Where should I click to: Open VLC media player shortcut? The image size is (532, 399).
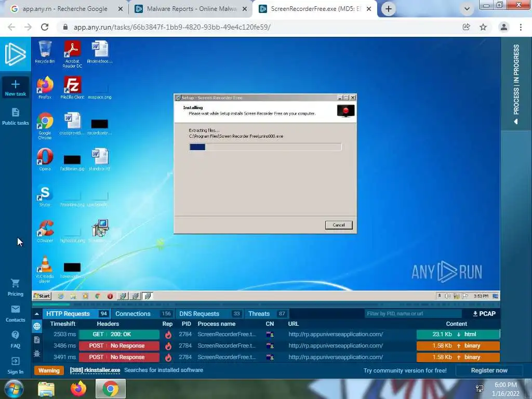click(x=45, y=270)
